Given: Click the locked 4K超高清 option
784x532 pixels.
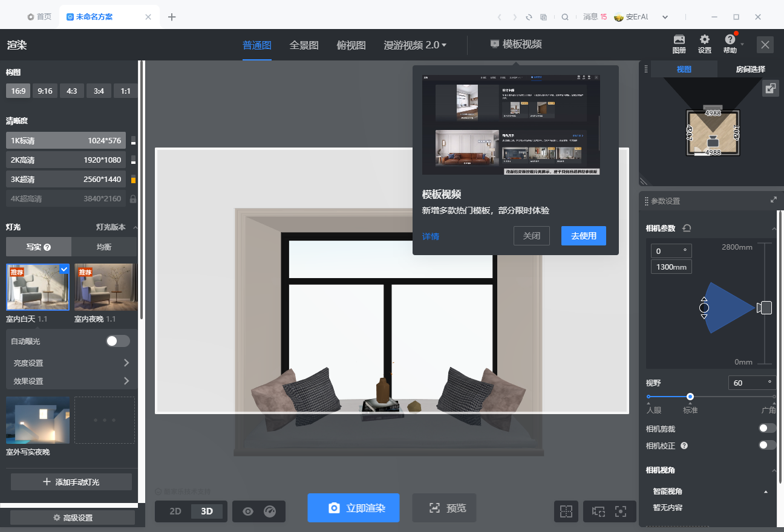Looking at the screenshot, I should [x=66, y=198].
